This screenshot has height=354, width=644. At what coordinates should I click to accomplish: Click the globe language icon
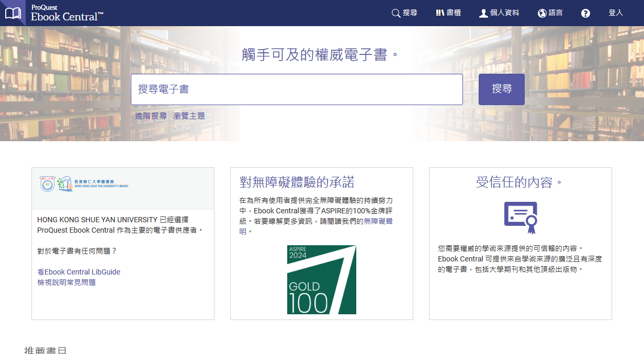(542, 13)
